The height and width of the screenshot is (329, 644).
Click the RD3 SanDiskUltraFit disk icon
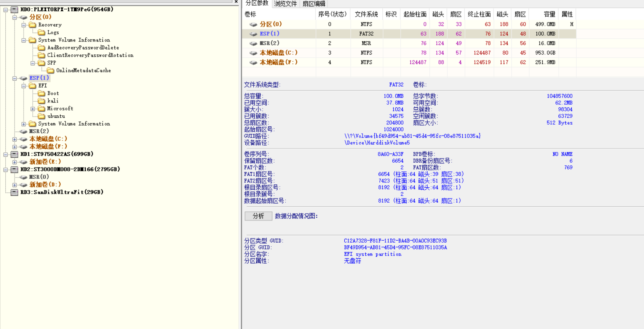point(14,192)
